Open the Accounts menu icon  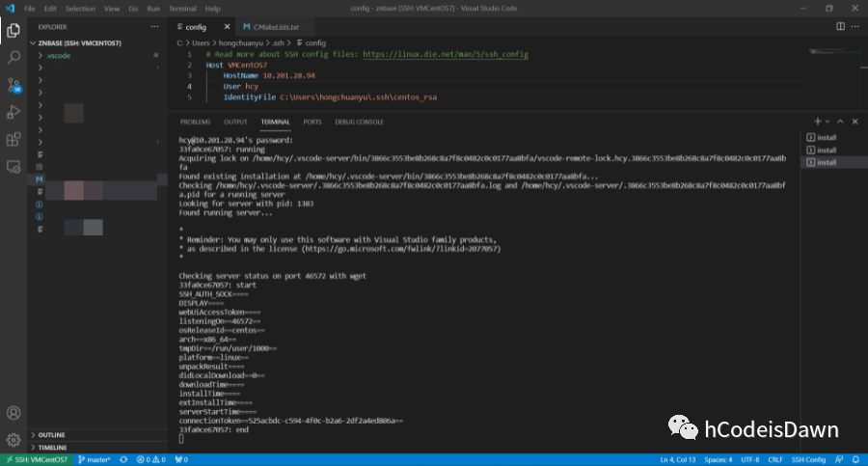click(x=14, y=413)
